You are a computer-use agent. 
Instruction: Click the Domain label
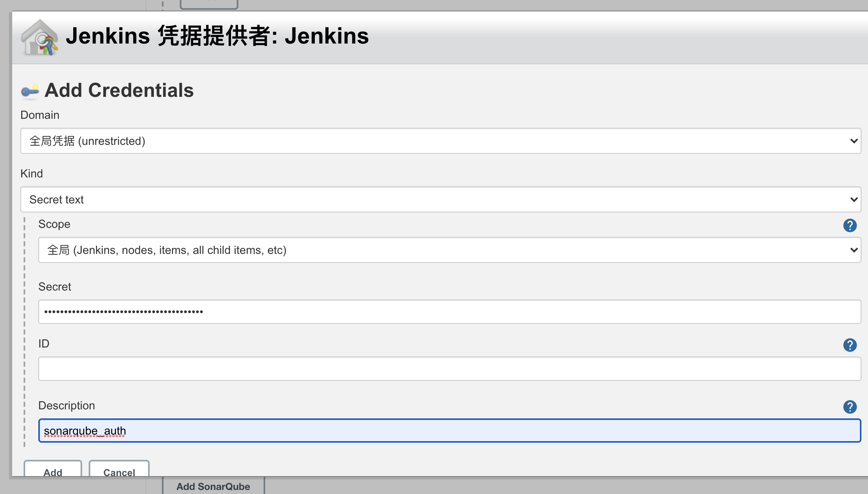coord(40,115)
